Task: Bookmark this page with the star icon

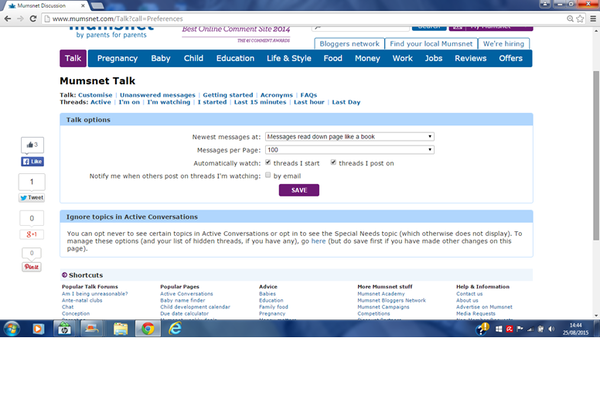Action: click(580, 18)
